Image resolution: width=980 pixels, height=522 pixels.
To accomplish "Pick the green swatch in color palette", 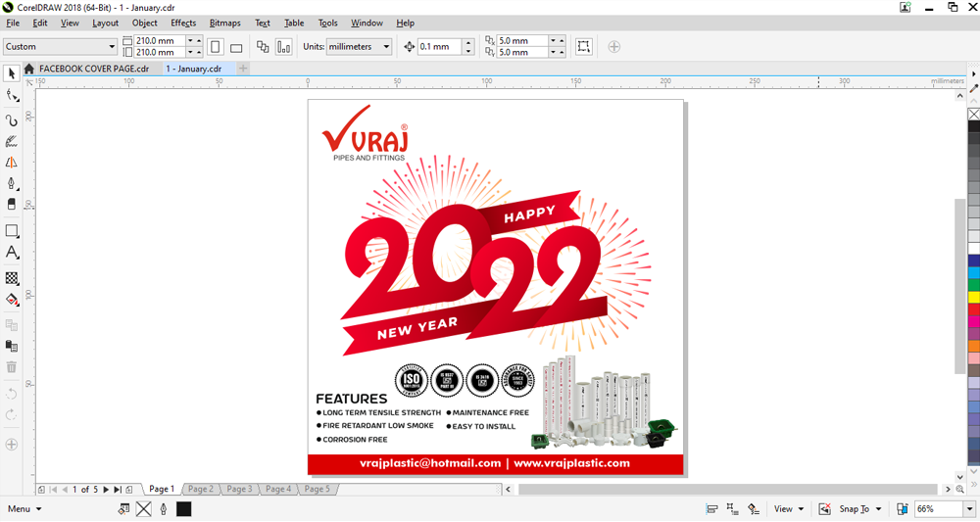I will pyautogui.click(x=974, y=285).
